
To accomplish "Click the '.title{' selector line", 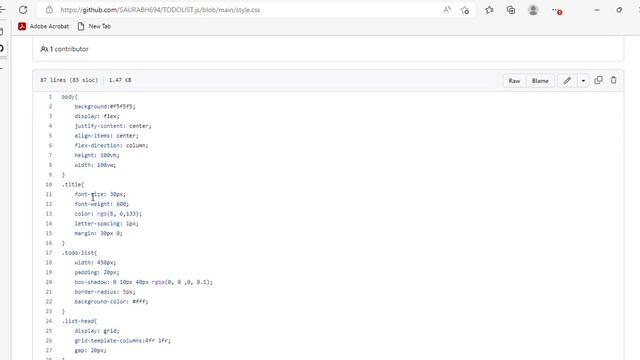I will [73, 184].
